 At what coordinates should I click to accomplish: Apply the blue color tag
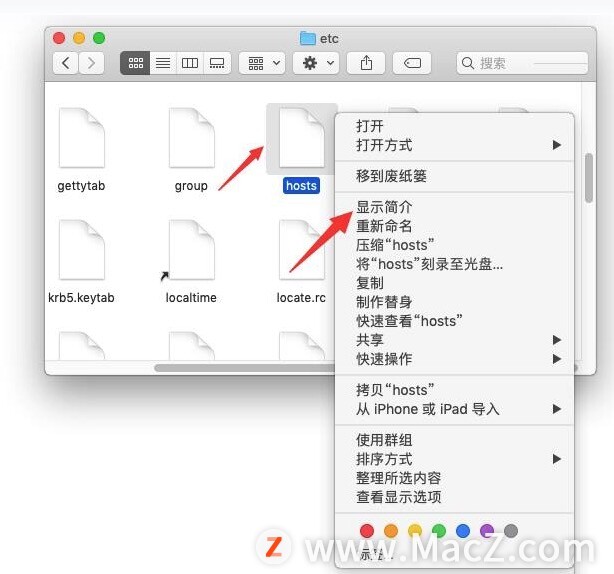point(463,531)
